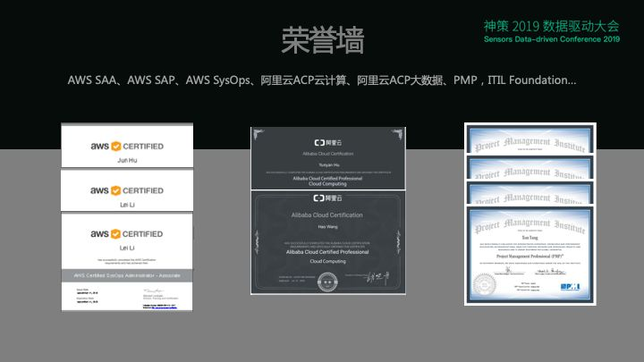644x362 pixels.
Task: Click the 阿里云 logo on Yunyan Hu's certificate
Action: 327,142
